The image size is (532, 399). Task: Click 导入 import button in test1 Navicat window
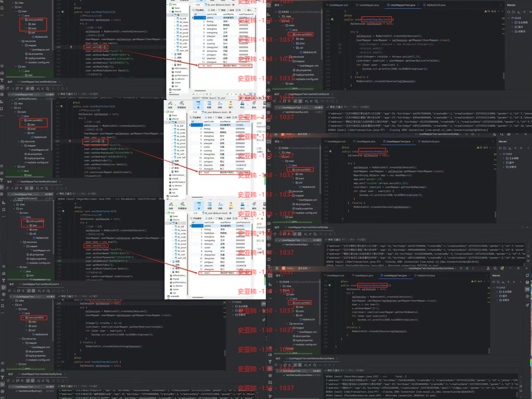pos(248,10)
